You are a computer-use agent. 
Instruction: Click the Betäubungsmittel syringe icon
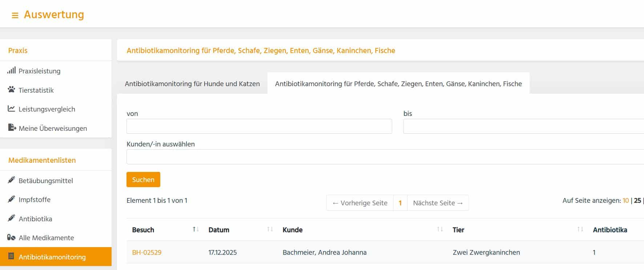coord(11,180)
